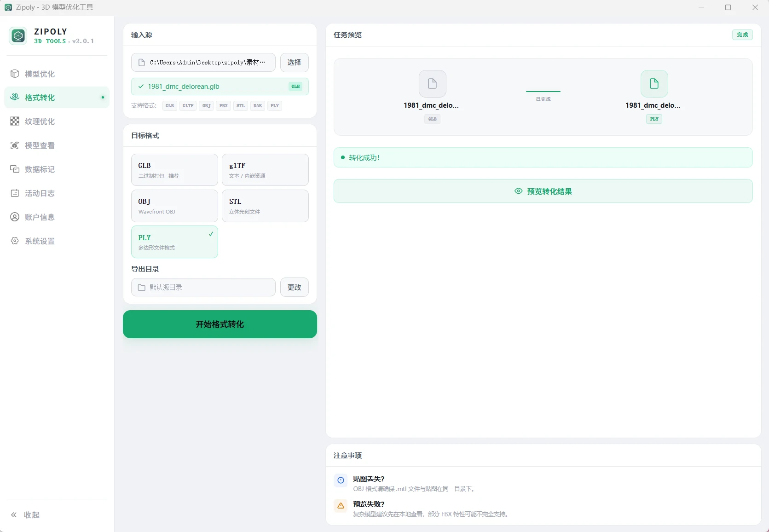Click the 已完成 progress bar

click(x=543, y=92)
